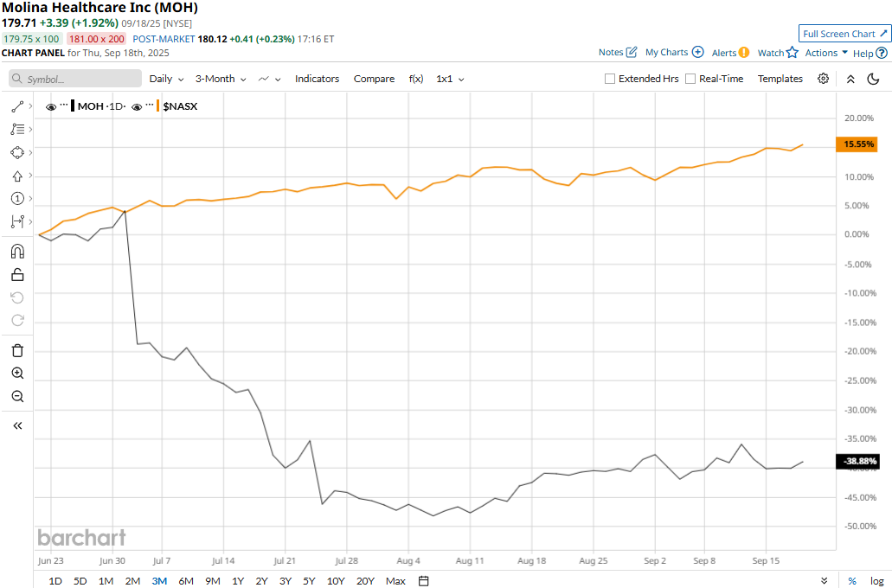Select the 1Y time range
892x588 pixels.
(238, 580)
